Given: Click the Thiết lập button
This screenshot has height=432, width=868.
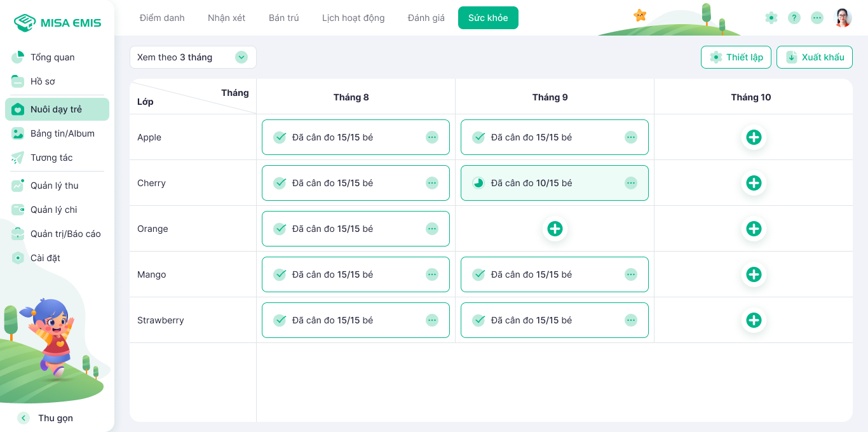Looking at the screenshot, I should 736,57.
